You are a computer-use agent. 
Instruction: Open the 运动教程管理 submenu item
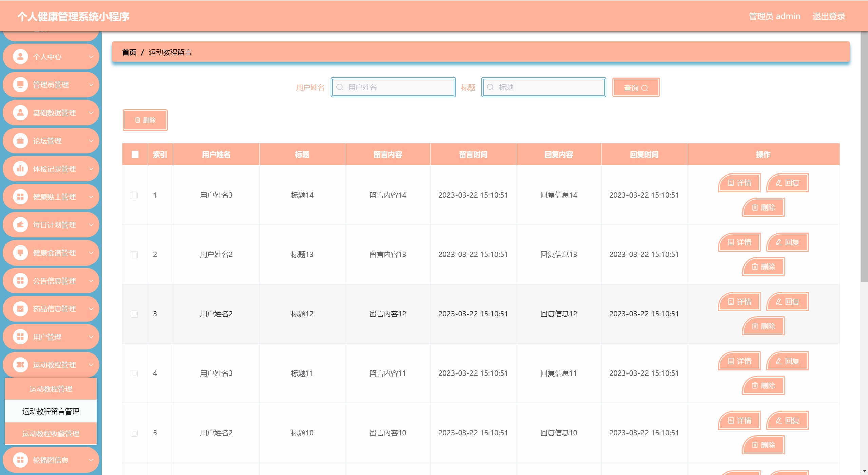(x=51, y=389)
